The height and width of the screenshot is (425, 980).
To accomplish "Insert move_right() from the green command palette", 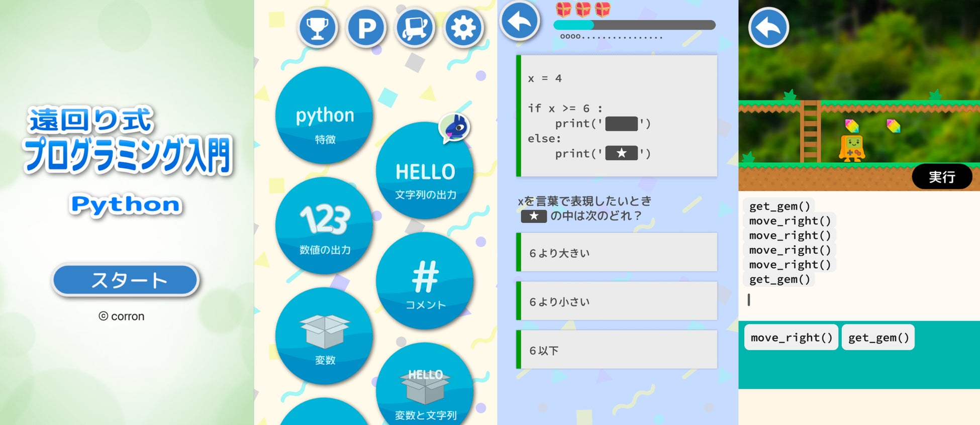I will [x=791, y=338].
